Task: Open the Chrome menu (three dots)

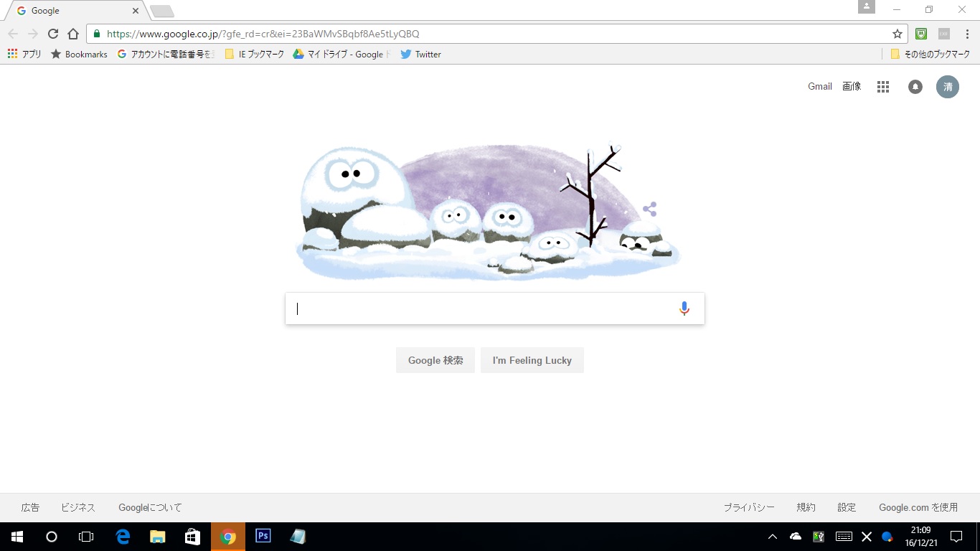Action: (966, 34)
